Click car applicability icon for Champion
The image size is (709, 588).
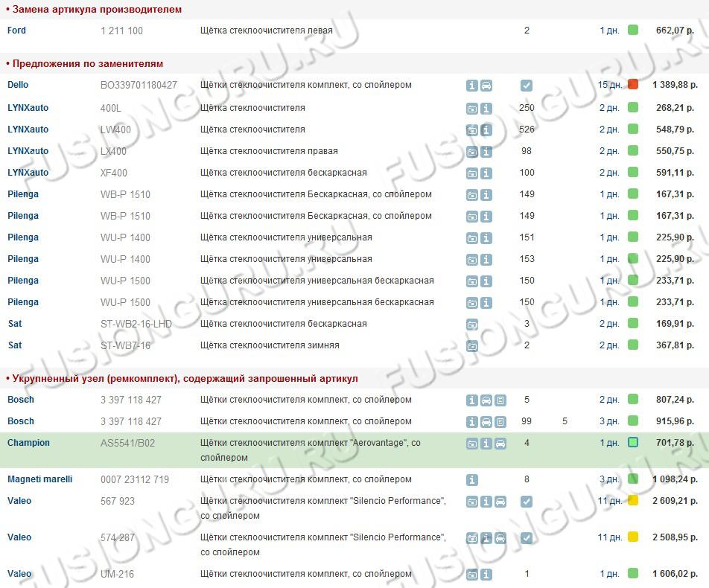[x=500, y=444]
